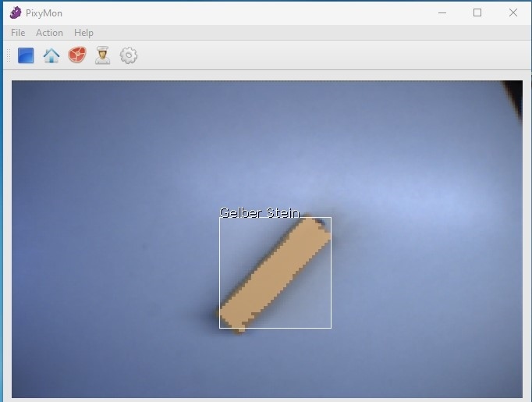Open the File menu

tap(18, 33)
